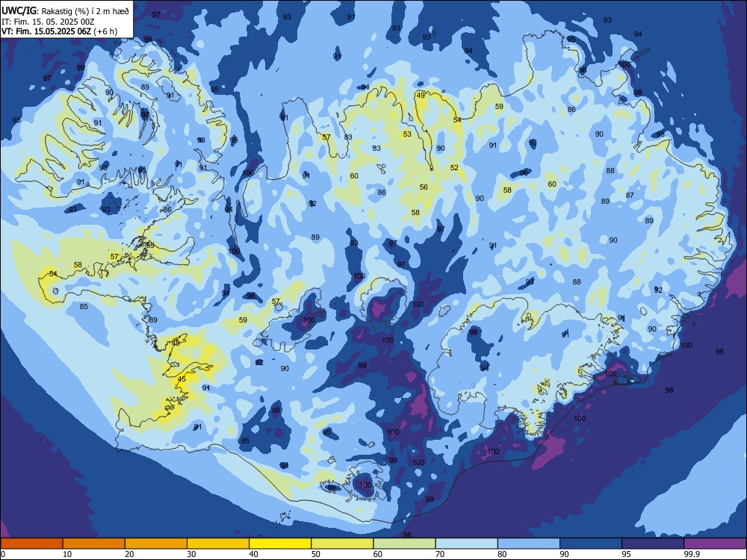Click the 'UWC/IG: Rakastig (%)' title line
Image resolution: width=747 pixels, height=560 pixels.
tap(65, 10)
